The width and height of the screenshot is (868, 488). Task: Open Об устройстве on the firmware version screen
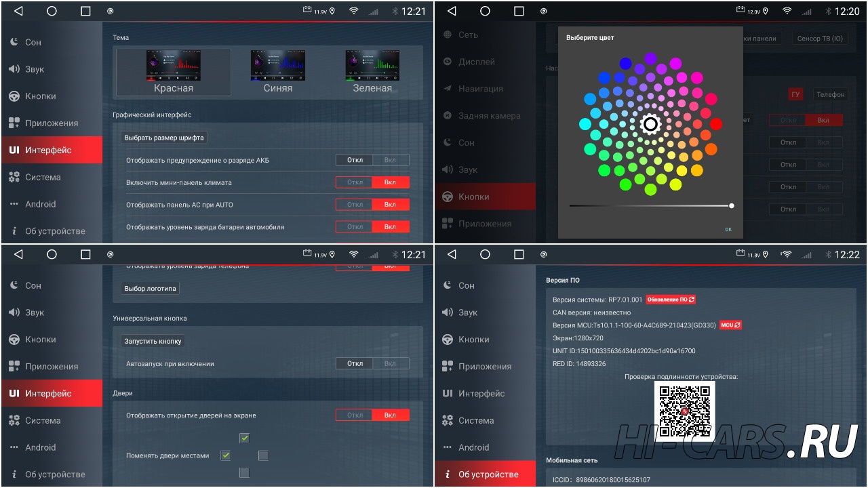(485, 474)
